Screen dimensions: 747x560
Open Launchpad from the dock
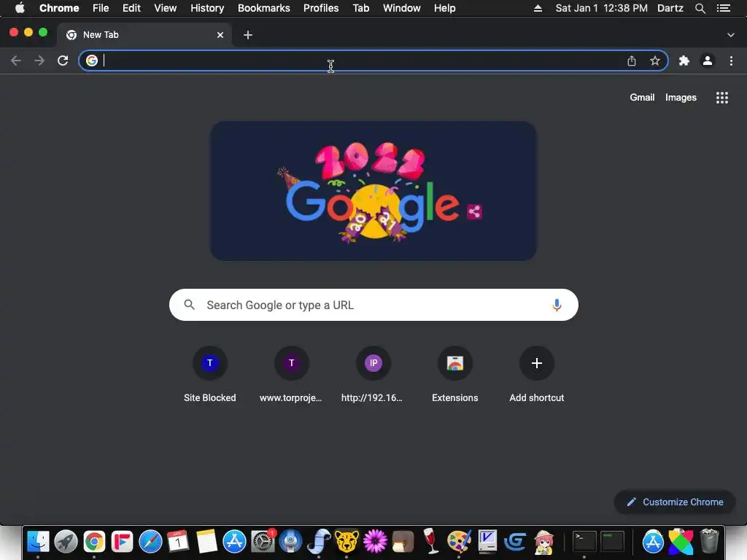(x=66, y=542)
